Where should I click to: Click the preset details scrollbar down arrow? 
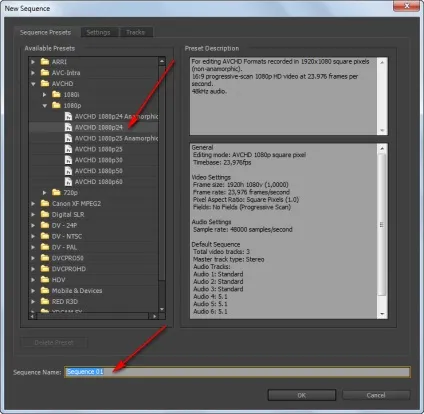382,314
